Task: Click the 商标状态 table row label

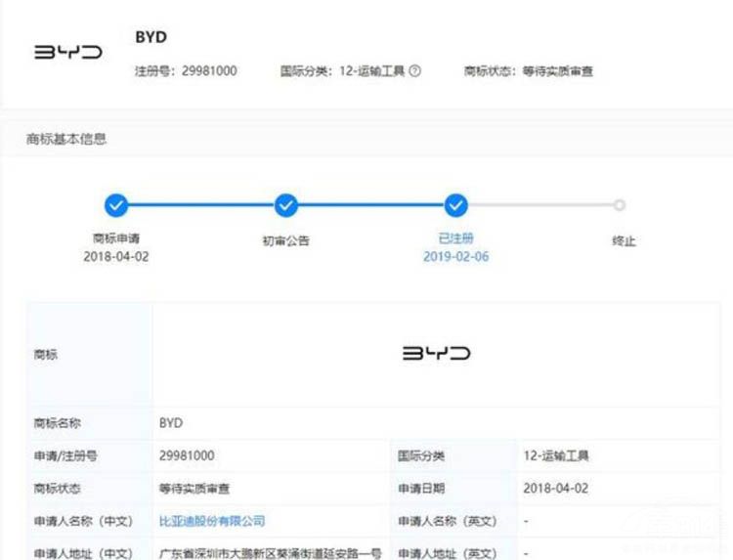Action: (x=57, y=489)
